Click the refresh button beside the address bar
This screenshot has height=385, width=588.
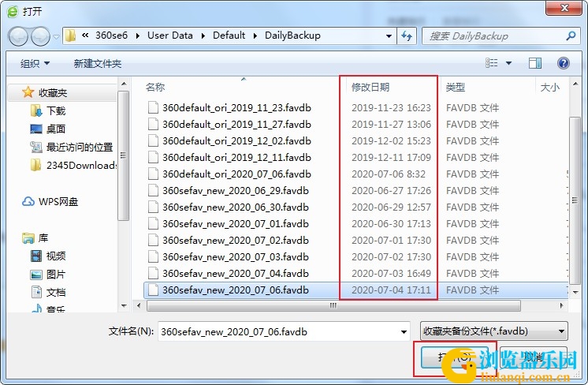pos(407,36)
